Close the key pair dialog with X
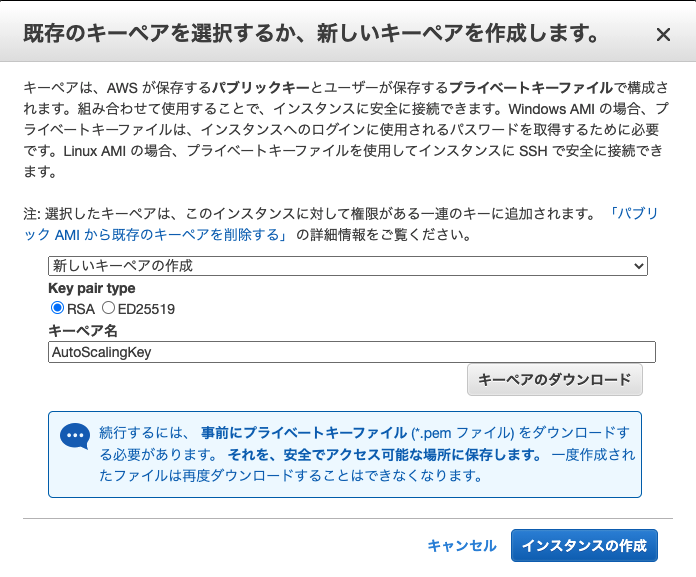The image size is (696, 577). click(x=663, y=35)
